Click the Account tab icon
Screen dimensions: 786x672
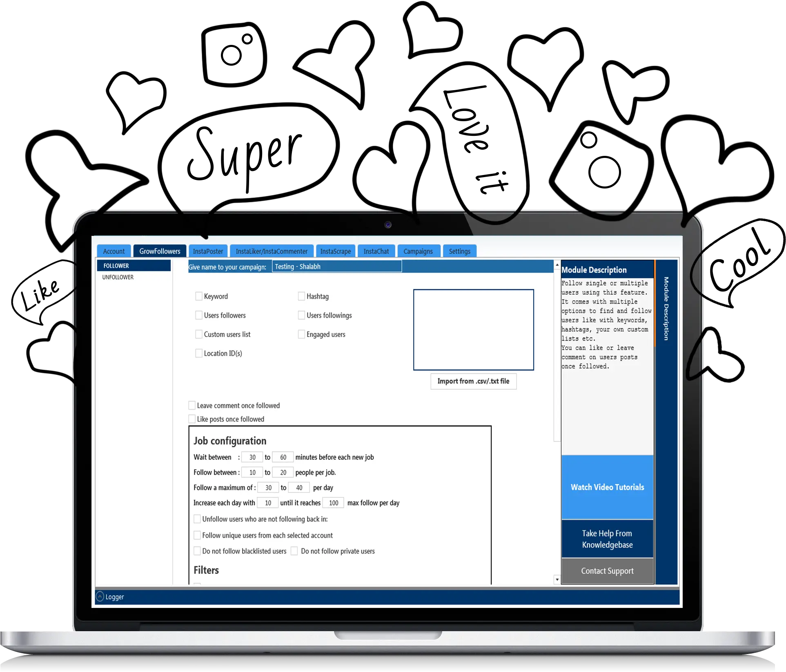(x=114, y=251)
